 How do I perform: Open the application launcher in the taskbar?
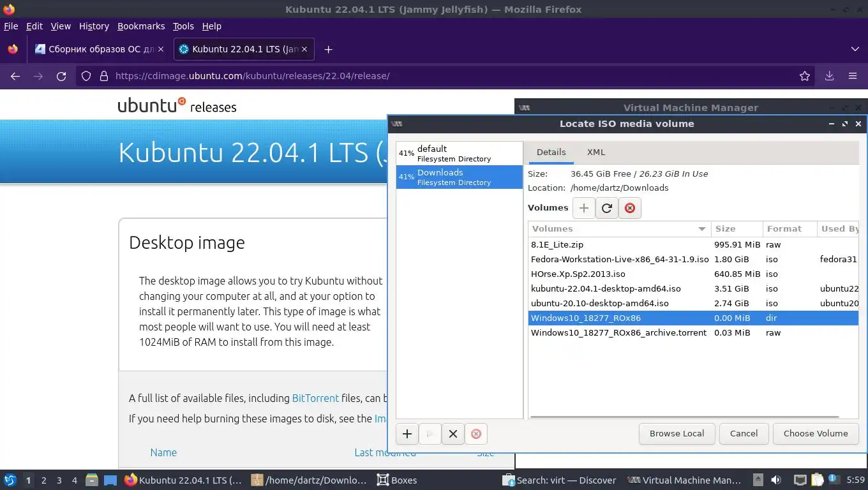point(10,480)
